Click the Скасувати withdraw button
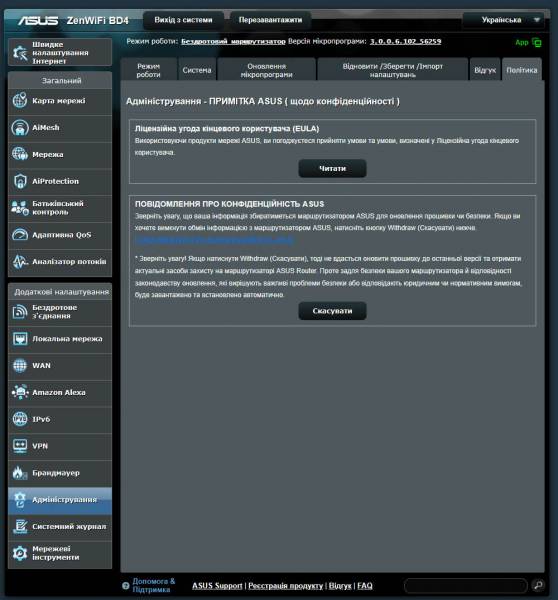Screen dimensions: 558x600 click(332, 311)
